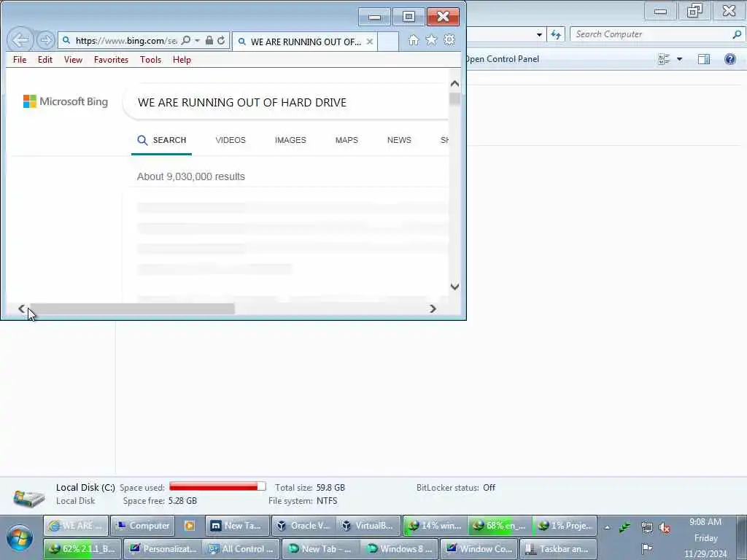Click the Space used red bar
The image size is (747, 560).
(x=217, y=486)
